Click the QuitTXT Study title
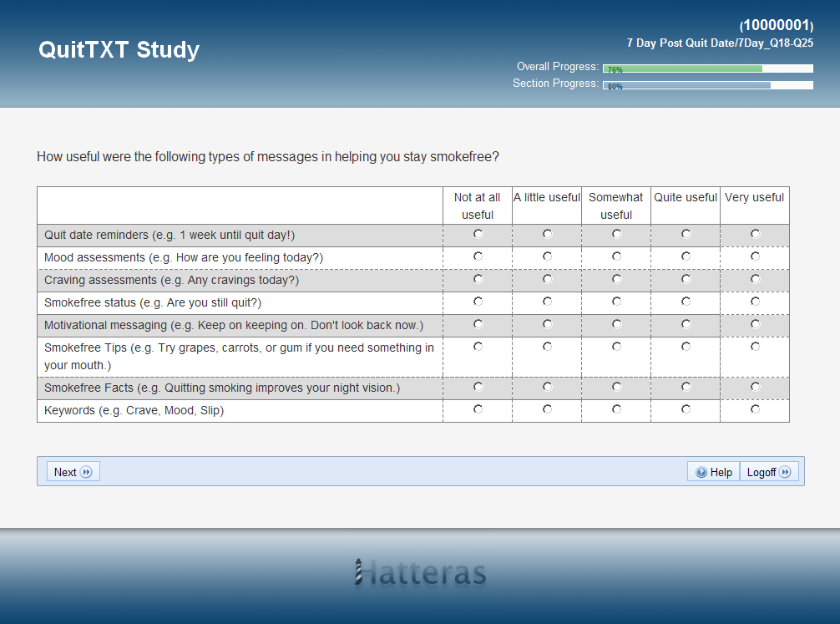Image resolution: width=840 pixels, height=624 pixels. click(x=119, y=49)
